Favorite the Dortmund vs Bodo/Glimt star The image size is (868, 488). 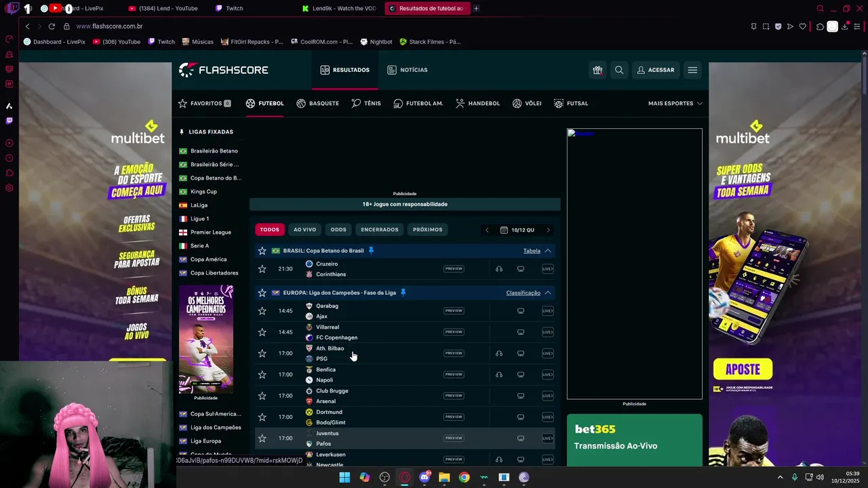pyautogui.click(x=262, y=417)
